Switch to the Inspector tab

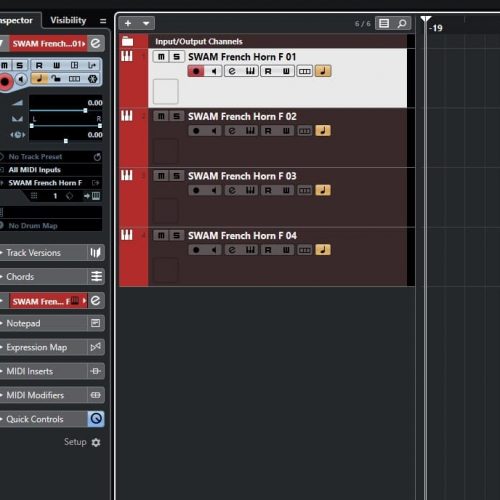(x=16, y=20)
